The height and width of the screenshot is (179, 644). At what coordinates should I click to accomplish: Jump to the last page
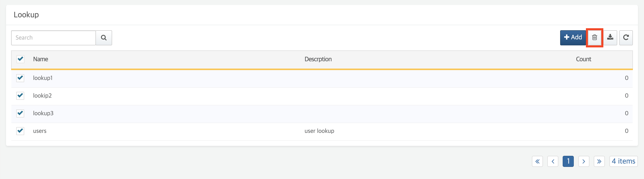click(x=599, y=161)
